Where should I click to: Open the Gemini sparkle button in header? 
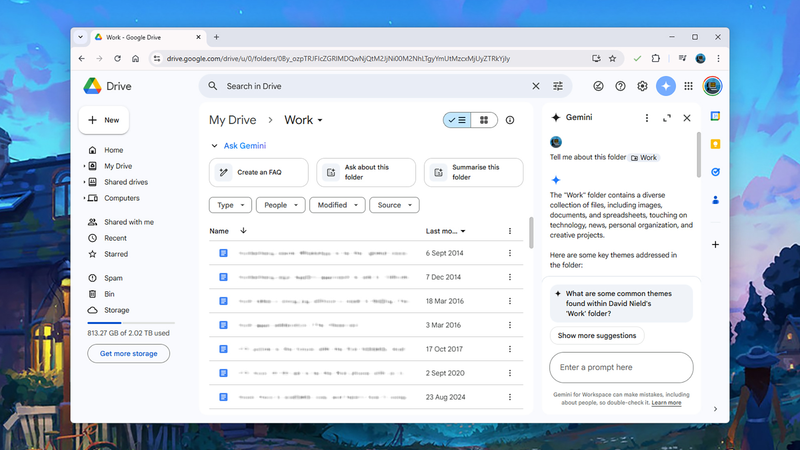pos(666,86)
